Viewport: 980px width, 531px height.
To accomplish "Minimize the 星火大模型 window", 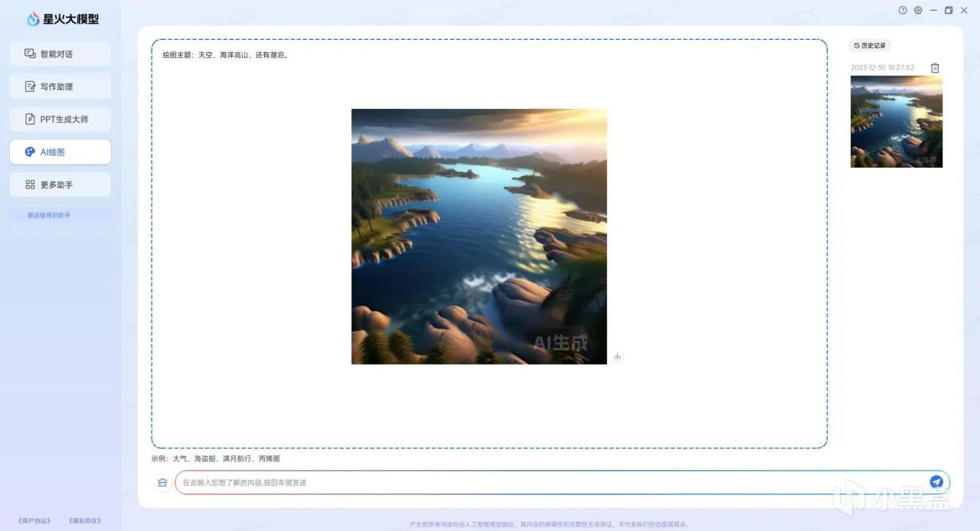I will coord(933,10).
